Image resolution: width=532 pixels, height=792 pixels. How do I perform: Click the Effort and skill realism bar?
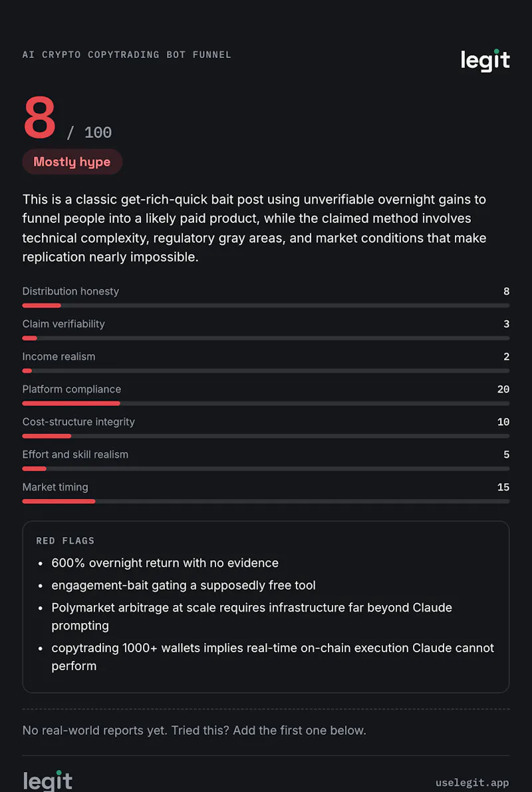click(266, 469)
